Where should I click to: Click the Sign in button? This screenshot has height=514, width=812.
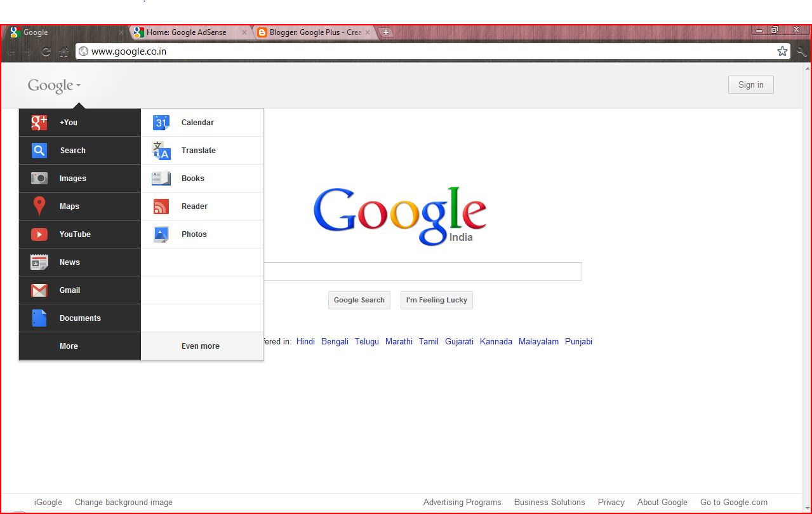[x=750, y=85]
